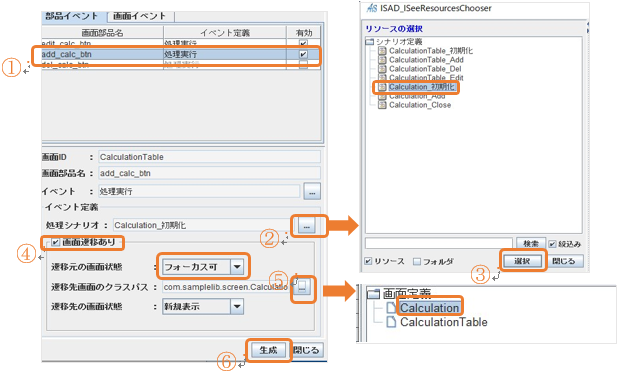Select CalculationTable_Edit in the scenario tree
The height and width of the screenshot is (371, 617).
tap(426, 78)
